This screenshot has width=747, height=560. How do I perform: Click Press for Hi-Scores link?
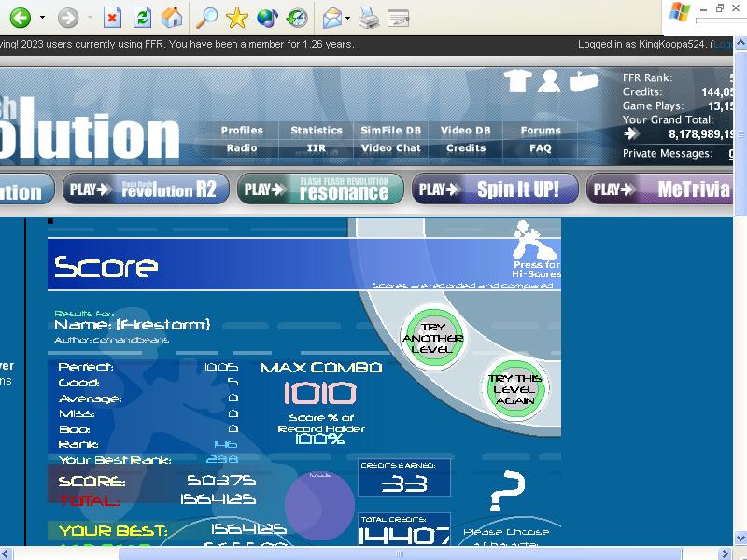pyautogui.click(x=536, y=269)
